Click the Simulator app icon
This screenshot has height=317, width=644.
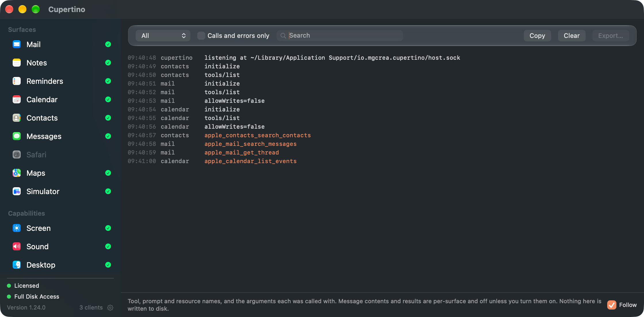(17, 192)
